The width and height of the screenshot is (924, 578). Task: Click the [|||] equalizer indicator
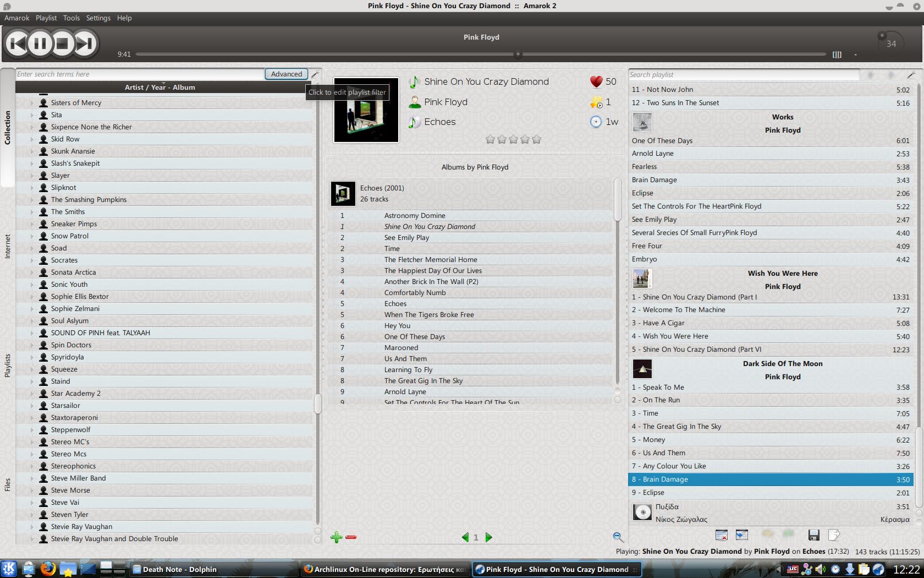coord(837,54)
